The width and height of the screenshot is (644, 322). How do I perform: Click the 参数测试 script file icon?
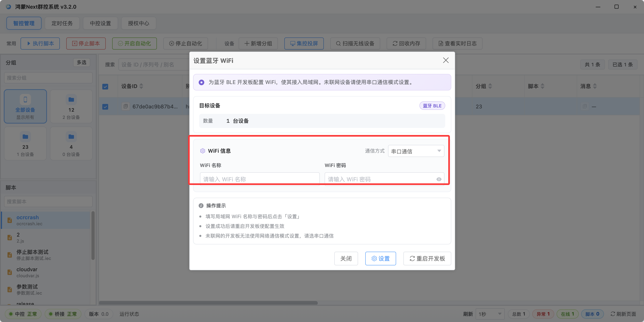point(10,290)
